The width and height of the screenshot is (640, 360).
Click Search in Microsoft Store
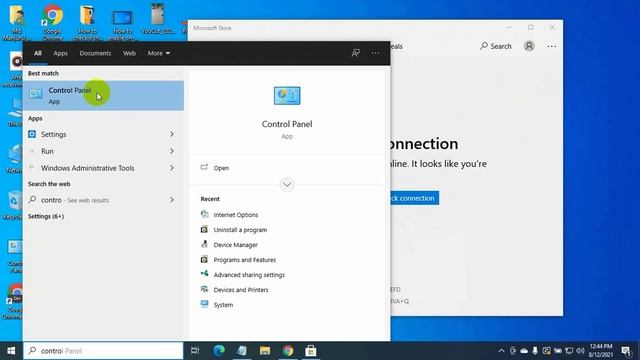click(496, 46)
